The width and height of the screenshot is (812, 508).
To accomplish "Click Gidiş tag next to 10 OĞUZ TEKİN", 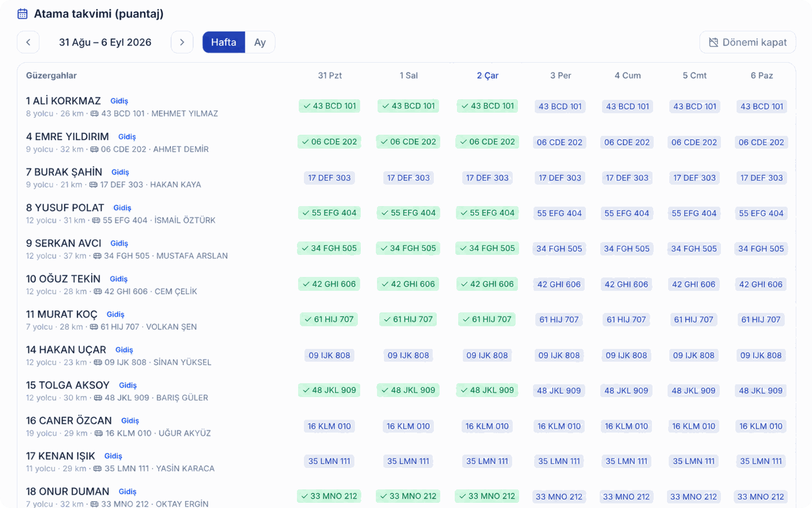I will pos(119,279).
